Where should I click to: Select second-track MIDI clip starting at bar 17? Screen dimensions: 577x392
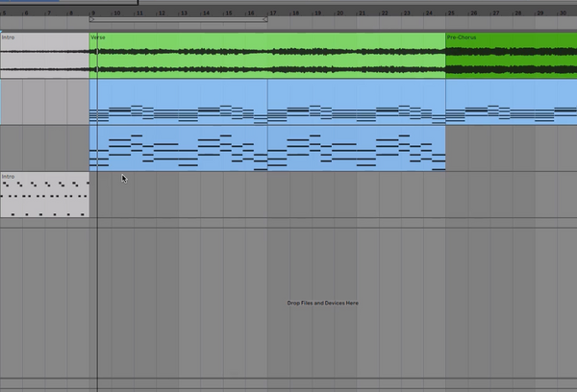(357, 102)
